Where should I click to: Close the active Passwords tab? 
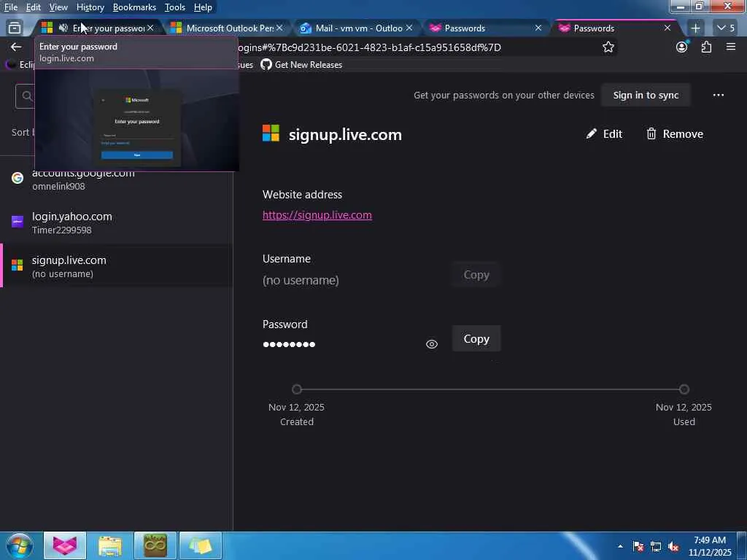point(667,28)
